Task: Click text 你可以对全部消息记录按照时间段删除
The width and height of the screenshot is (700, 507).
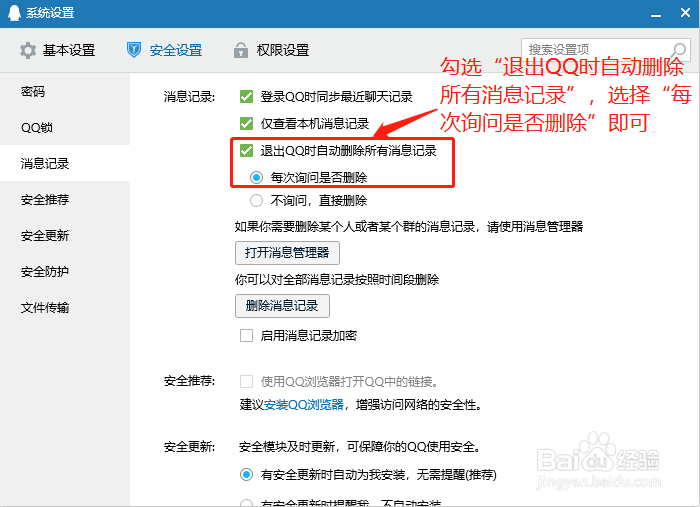Action: 337,280
